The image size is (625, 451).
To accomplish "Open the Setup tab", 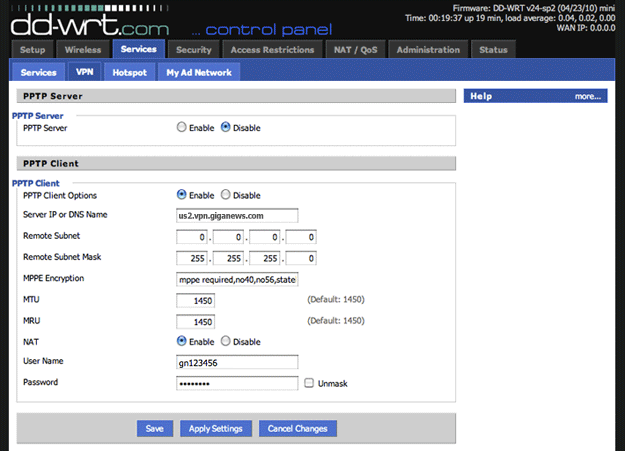I will tap(33, 49).
